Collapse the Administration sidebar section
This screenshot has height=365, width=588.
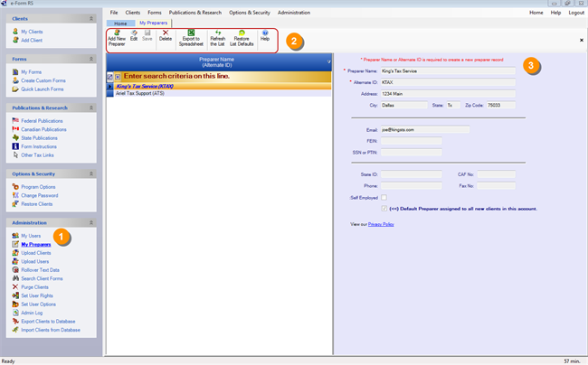90,222
